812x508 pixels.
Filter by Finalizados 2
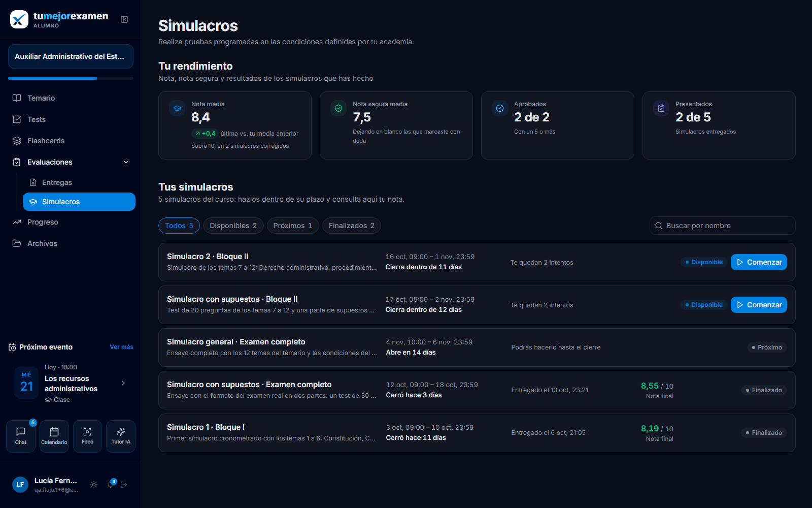(352, 226)
